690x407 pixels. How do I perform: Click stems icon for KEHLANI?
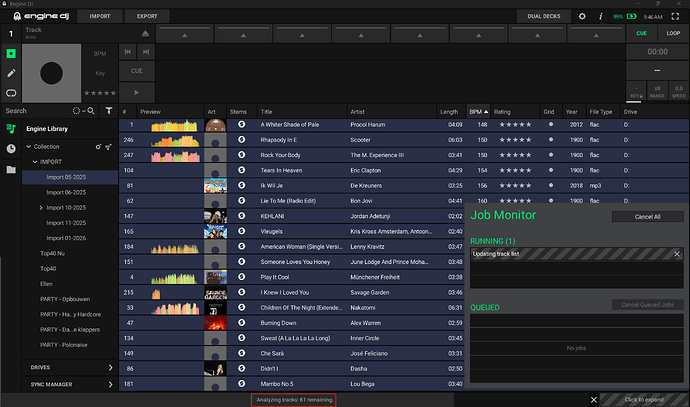click(x=241, y=216)
